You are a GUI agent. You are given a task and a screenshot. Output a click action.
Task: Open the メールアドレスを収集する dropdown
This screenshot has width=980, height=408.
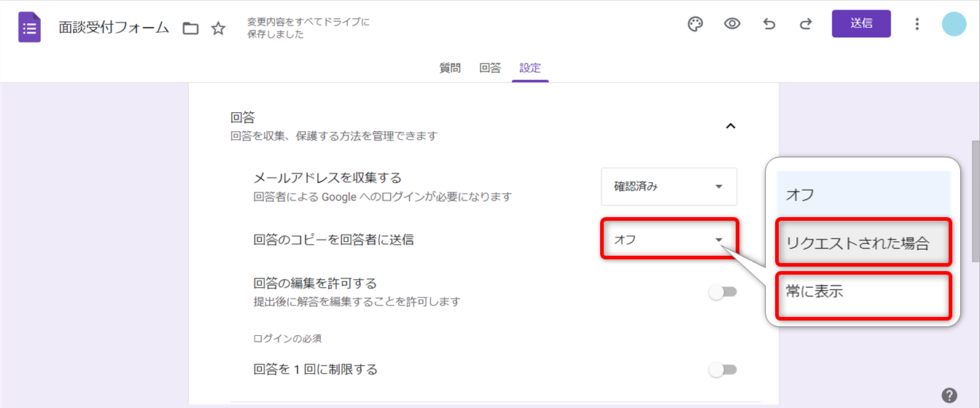[669, 187]
